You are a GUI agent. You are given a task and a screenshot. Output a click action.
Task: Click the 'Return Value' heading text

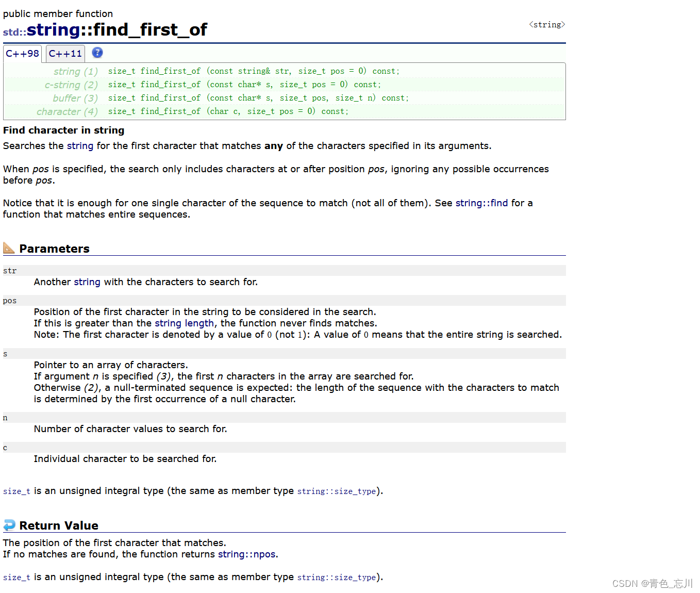(x=59, y=525)
